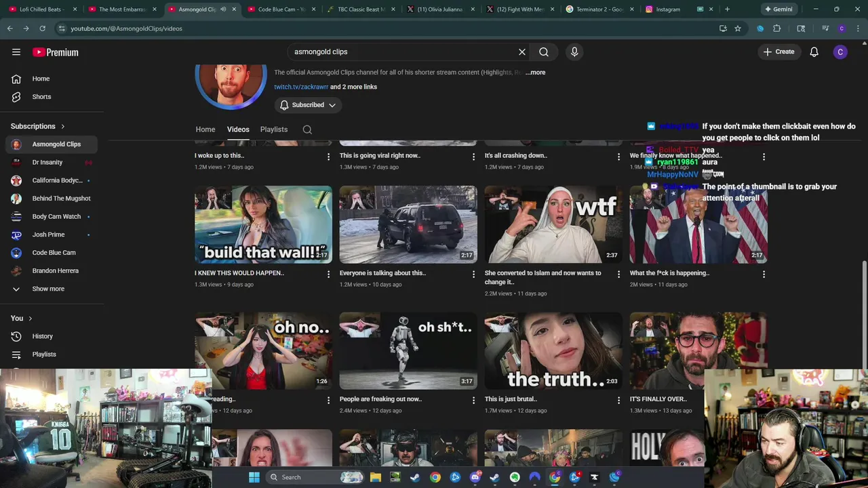Click the Windows taskbar Search box
This screenshot has width=868, height=488.
tap(315, 477)
